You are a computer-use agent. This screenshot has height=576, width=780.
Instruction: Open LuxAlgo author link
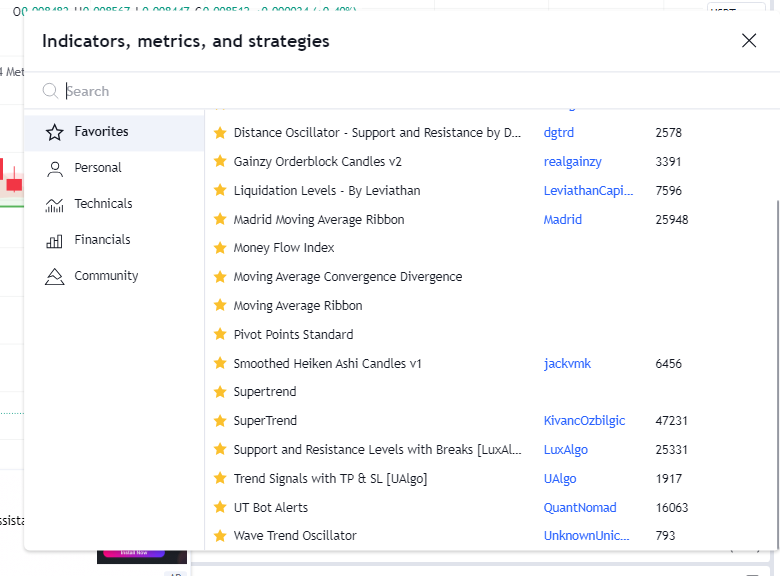(x=566, y=450)
